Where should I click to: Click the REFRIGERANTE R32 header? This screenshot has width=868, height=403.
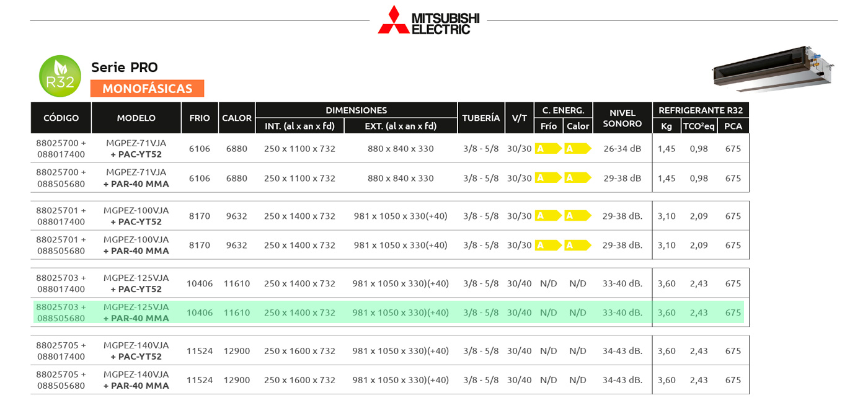click(x=701, y=110)
